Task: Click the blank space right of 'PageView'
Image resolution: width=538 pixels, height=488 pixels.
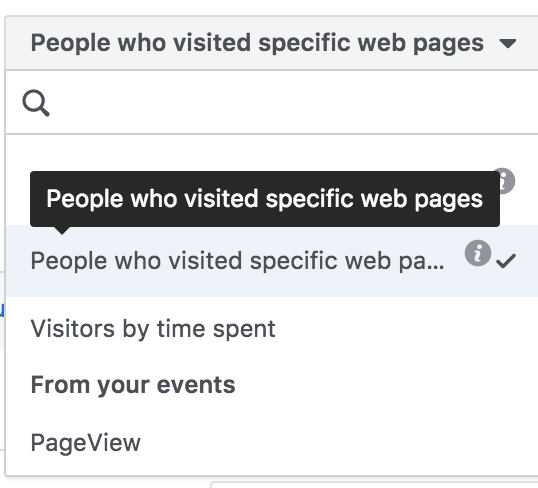Action: pos(340,442)
